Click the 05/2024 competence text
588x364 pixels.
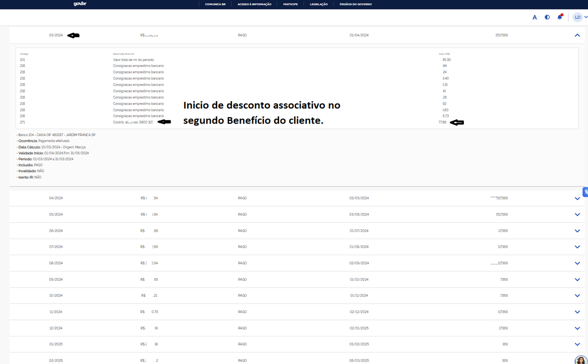56,214
